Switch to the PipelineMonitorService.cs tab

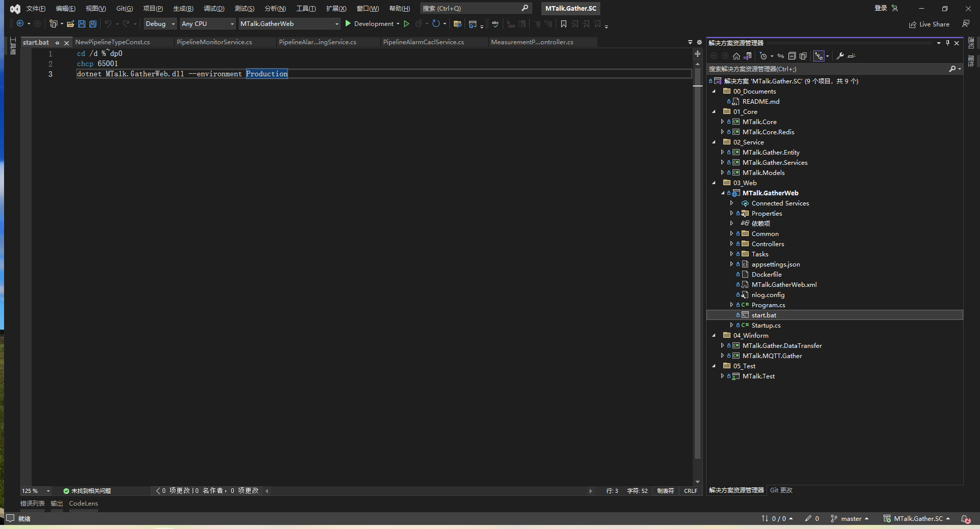pyautogui.click(x=215, y=42)
